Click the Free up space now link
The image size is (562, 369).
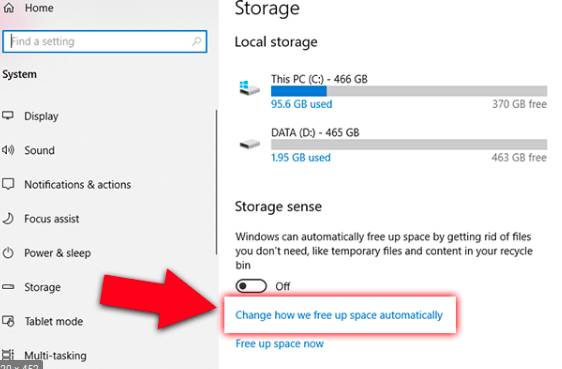[279, 344]
